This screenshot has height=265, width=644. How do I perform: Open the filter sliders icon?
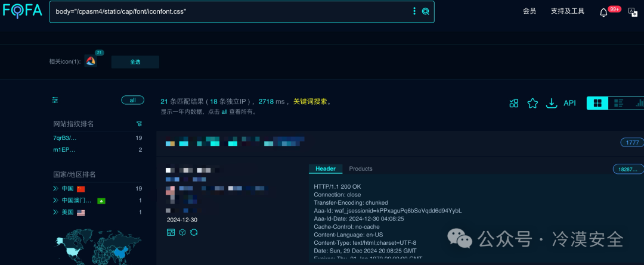(55, 100)
